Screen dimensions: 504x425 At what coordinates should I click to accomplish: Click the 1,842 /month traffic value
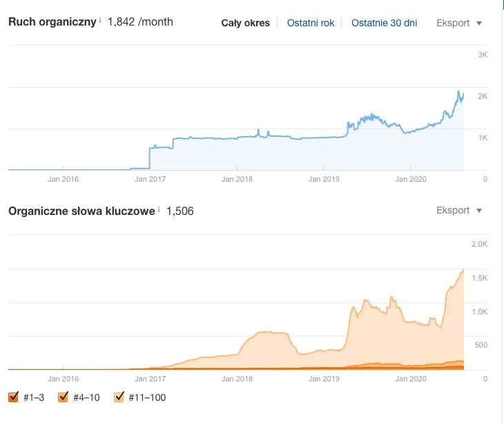coord(140,21)
